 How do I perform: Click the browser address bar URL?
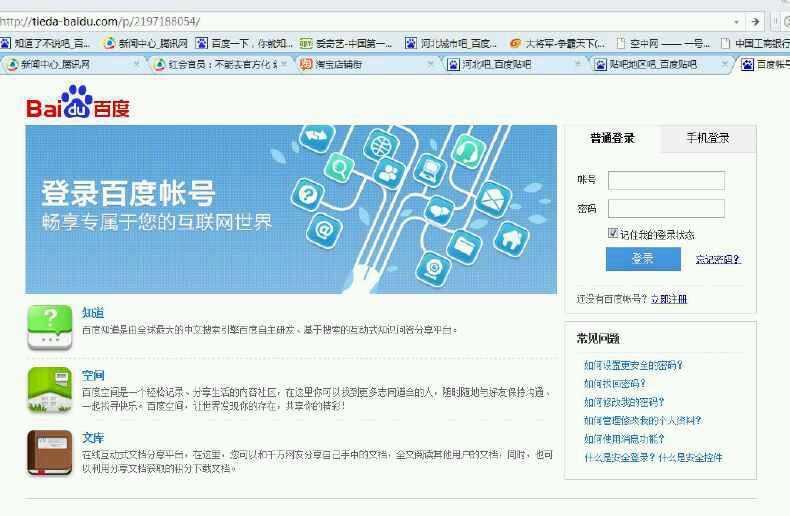tap(101, 22)
